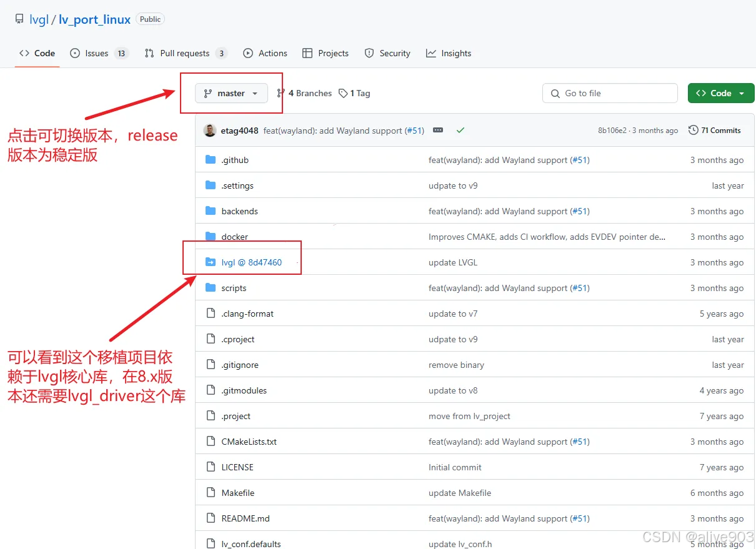Viewport: 756px width, 549px height.
Task: Open the lvgl owner link
Action: point(39,19)
